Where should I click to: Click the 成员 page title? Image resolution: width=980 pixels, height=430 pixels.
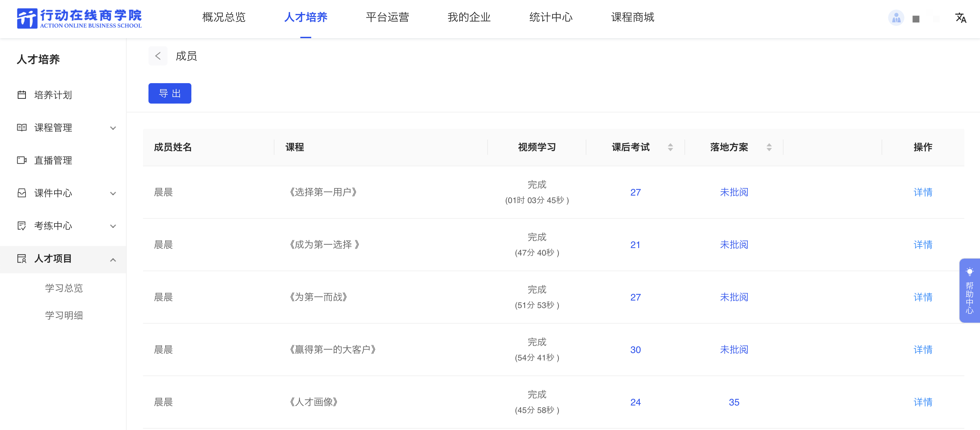[x=186, y=56]
